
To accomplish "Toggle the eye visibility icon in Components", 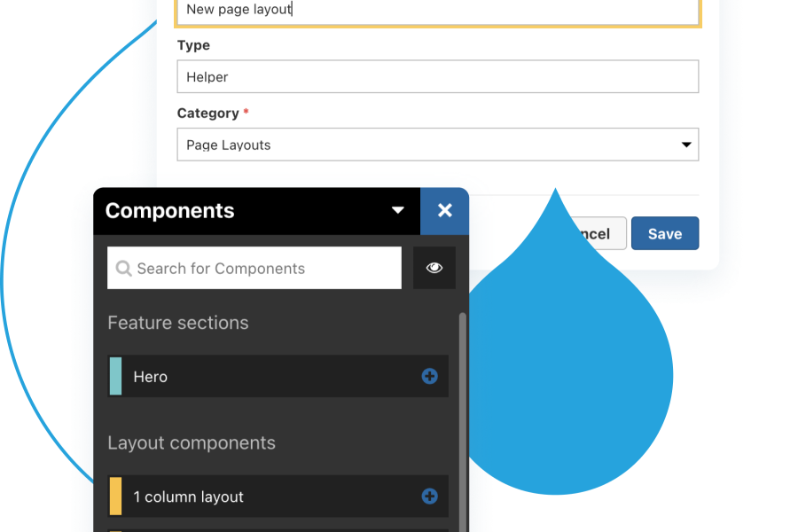I will point(434,268).
